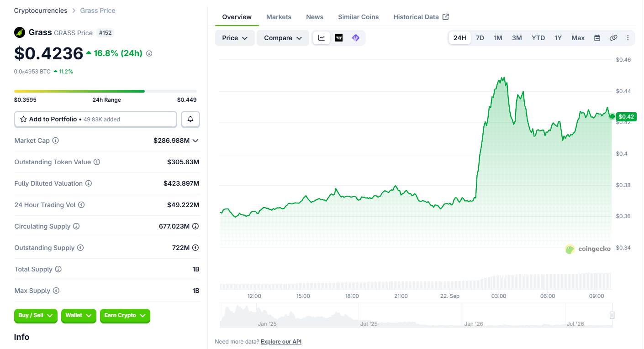The height and width of the screenshot is (349, 644).
Task: Select 1M chart range
Action: tap(498, 38)
